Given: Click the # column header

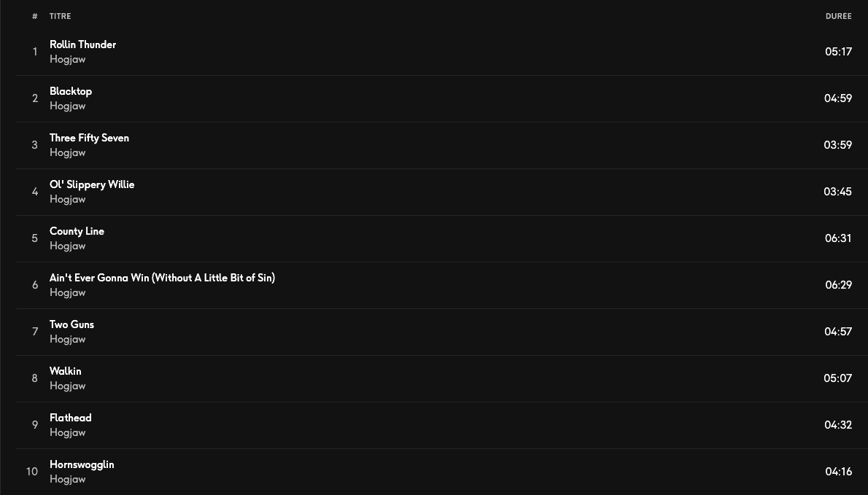Looking at the screenshot, I should [34, 16].
